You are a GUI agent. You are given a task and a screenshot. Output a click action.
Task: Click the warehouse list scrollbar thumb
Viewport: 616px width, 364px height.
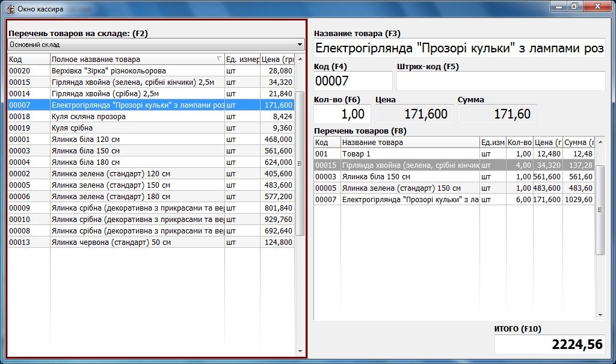300,164
